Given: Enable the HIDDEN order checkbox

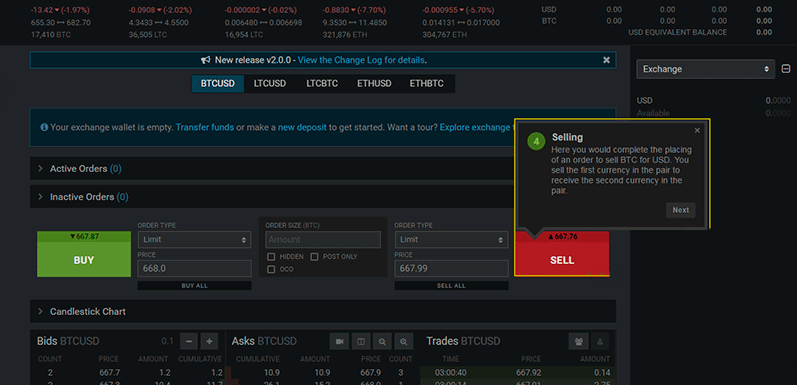Looking at the screenshot, I should tap(271, 257).
